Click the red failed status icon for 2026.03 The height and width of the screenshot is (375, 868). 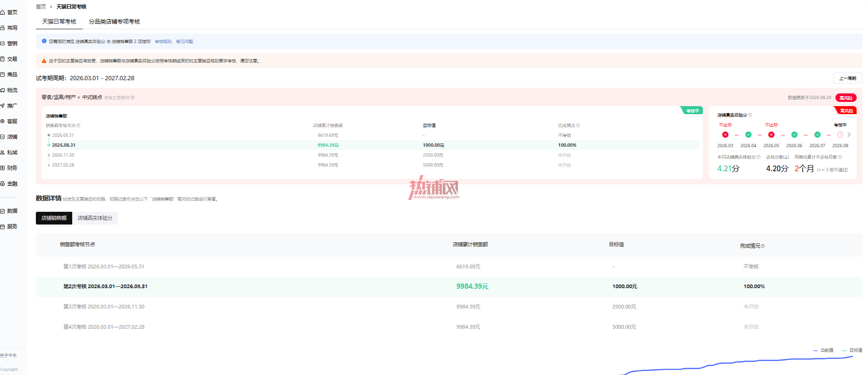pyautogui.click(x=725, y=135)
